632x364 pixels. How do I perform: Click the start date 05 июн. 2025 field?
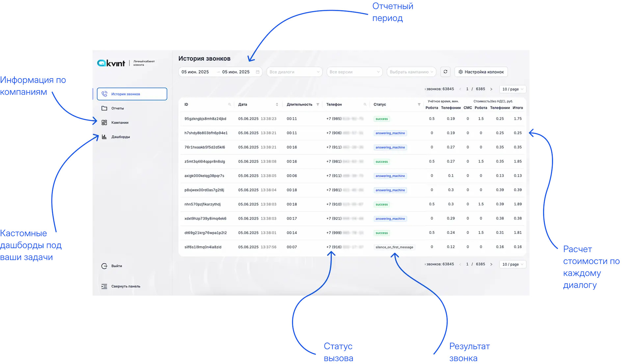coord(195,72)
